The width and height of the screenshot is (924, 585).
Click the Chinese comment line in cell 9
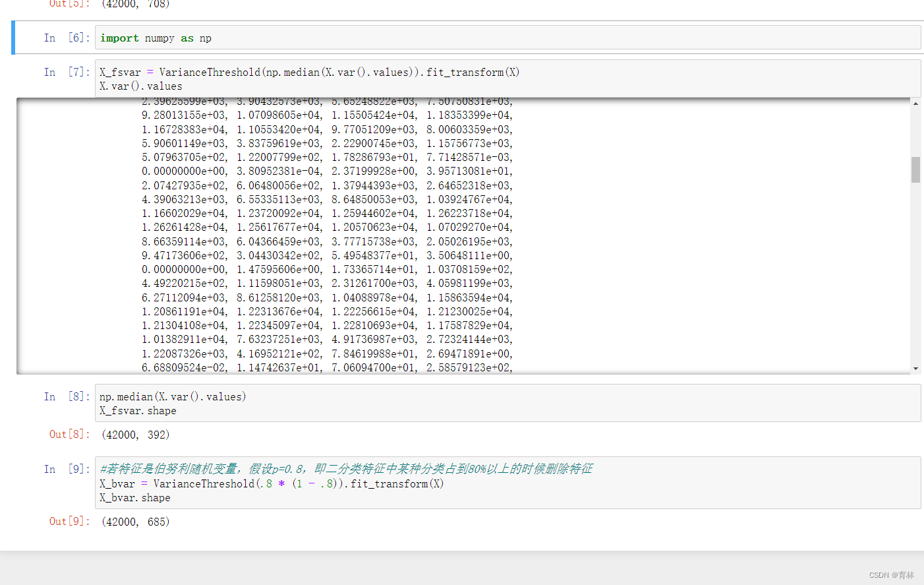[346, 469]
